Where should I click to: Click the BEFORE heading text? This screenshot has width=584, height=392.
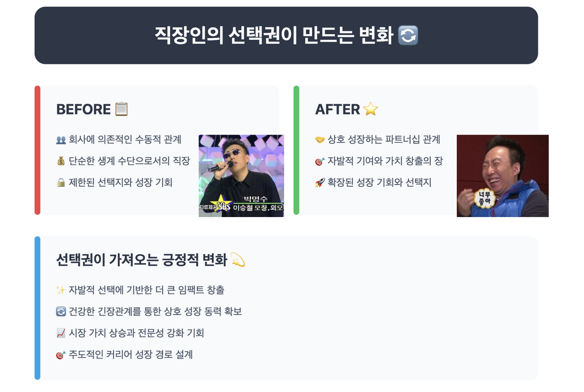click(x=83, y=109)
